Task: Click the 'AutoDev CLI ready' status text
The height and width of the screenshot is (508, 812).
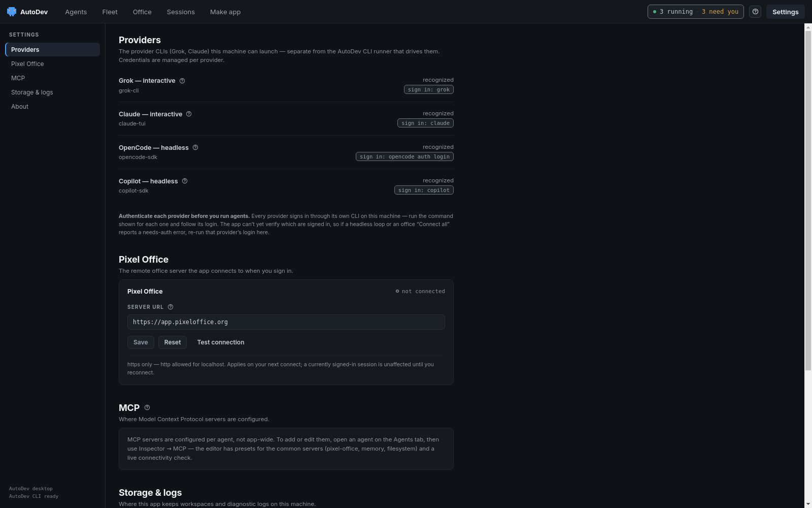Action: click(x=33, y=496)
